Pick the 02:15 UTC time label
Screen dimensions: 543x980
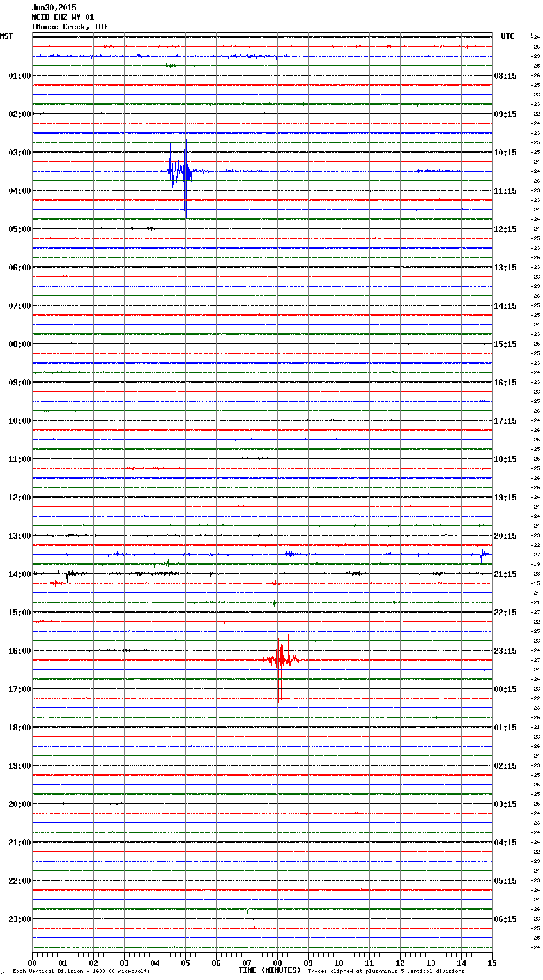[505, 765]
